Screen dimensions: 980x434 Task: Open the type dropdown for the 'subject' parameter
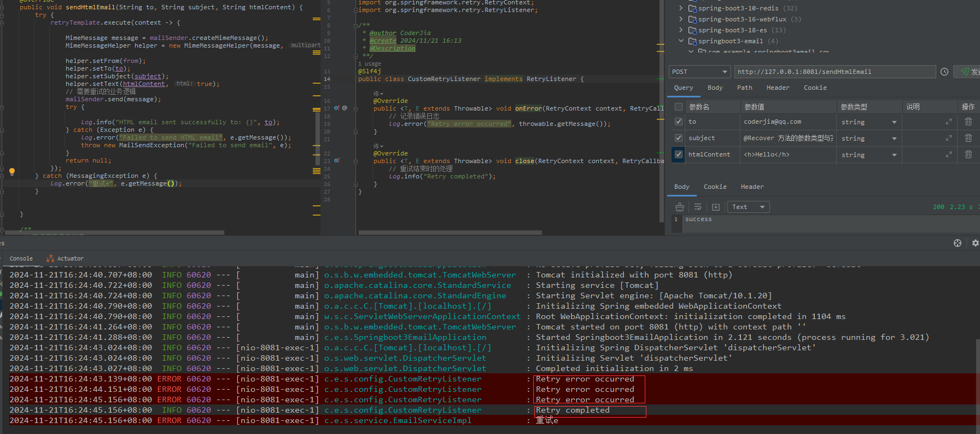pyautogui.click(x=894, y=138)
